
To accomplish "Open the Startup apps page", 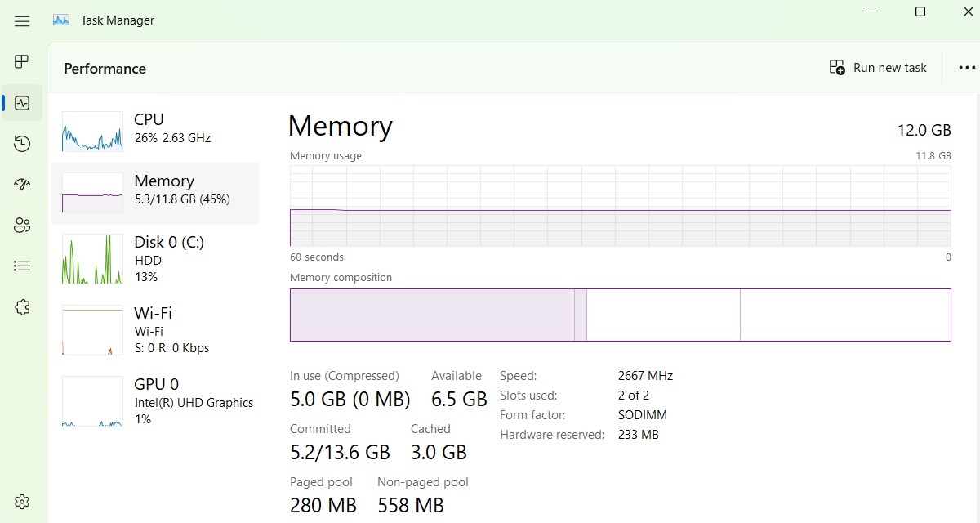I will click(21, 184).
